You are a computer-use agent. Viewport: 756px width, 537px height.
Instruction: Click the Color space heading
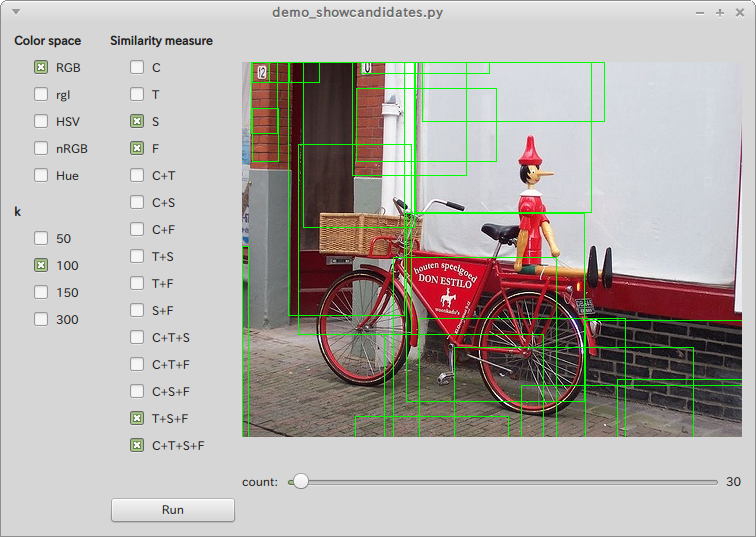tap(48, 40)
